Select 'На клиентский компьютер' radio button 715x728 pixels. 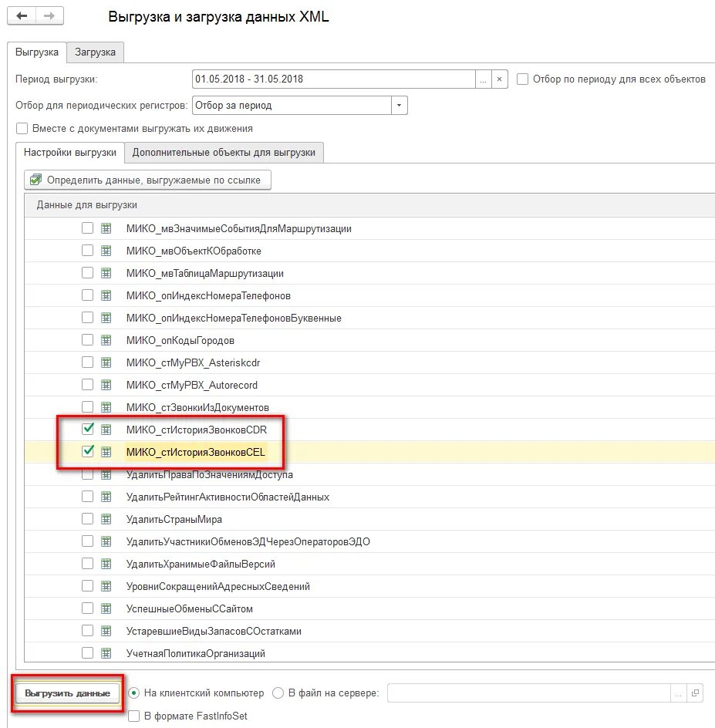point(133,693)
